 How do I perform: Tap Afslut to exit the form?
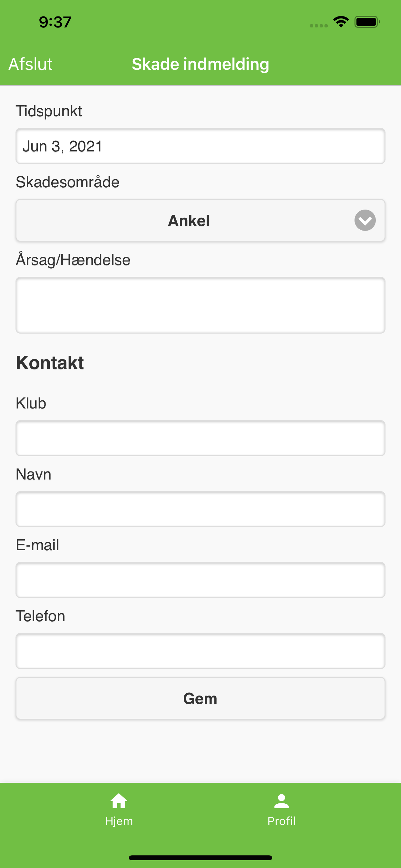31,64
